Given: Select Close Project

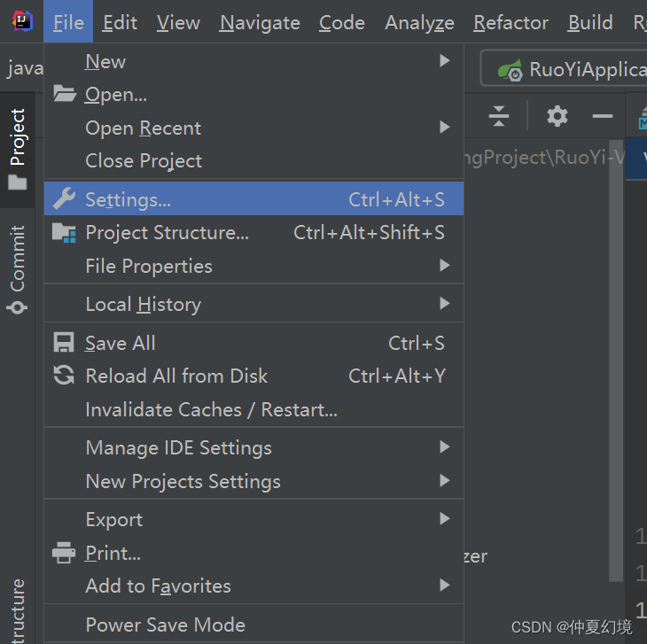Looking at the screenshot, I should tap(253, 161).
